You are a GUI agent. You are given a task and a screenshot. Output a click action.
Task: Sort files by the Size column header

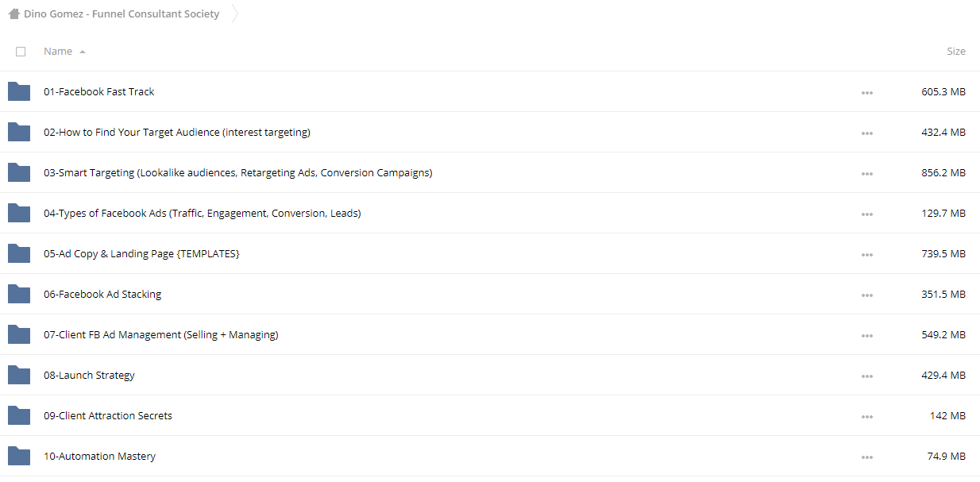pos(956,52)
